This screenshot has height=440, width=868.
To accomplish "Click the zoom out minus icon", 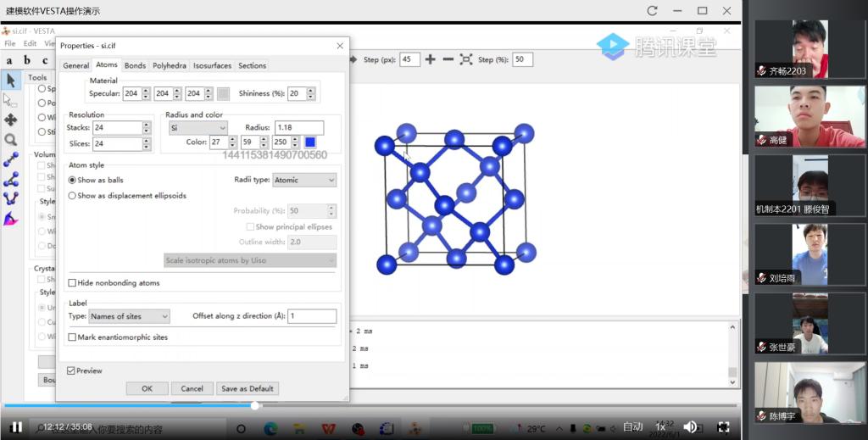I will click(x=448, y=59).
